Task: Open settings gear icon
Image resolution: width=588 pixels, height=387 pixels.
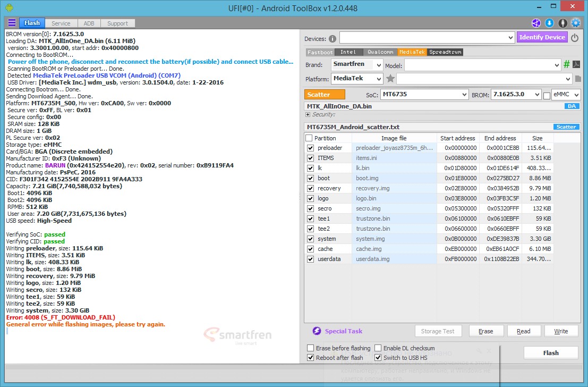Action: pos(576,23)
